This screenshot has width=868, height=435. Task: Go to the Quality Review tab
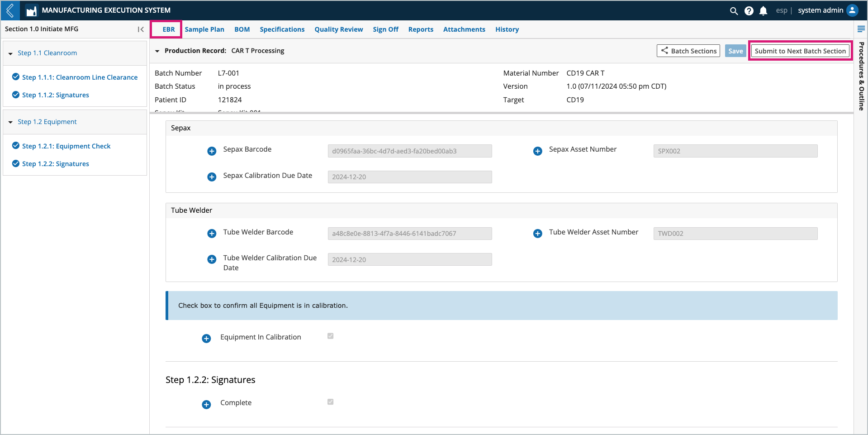coord(339,29)
